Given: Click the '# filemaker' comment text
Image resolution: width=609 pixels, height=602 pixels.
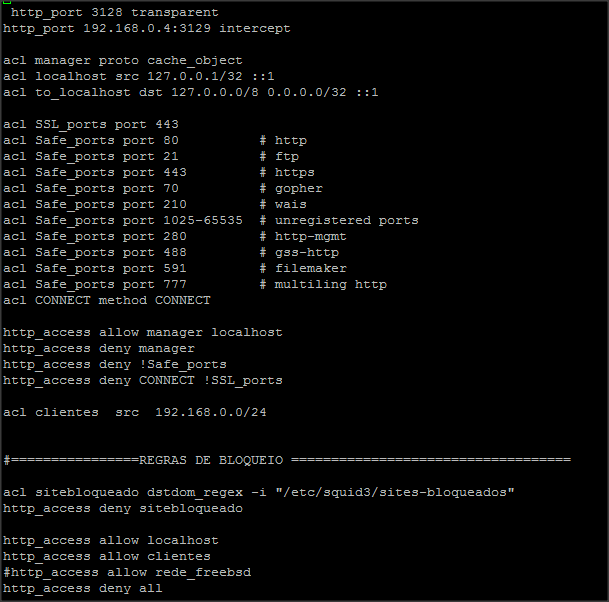Looking at the screenshot, I should (303, 268).
